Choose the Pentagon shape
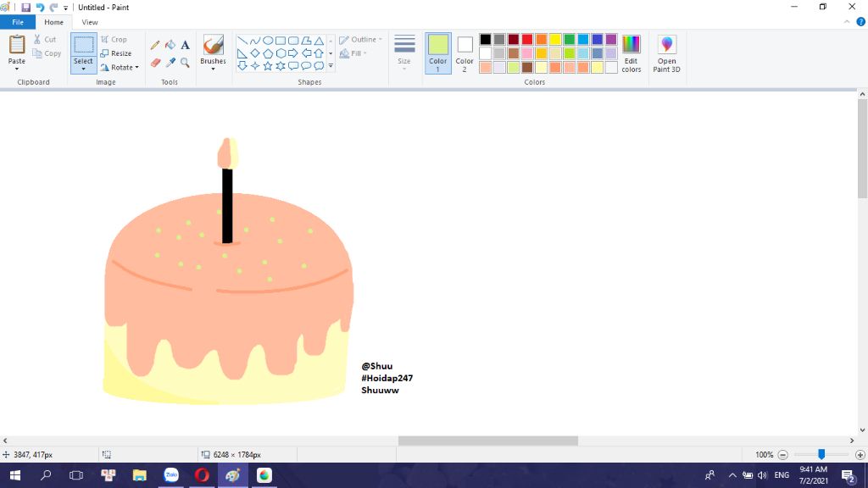Image resolution: width=868 pixels, height=488 pixels. pos(267,53)
